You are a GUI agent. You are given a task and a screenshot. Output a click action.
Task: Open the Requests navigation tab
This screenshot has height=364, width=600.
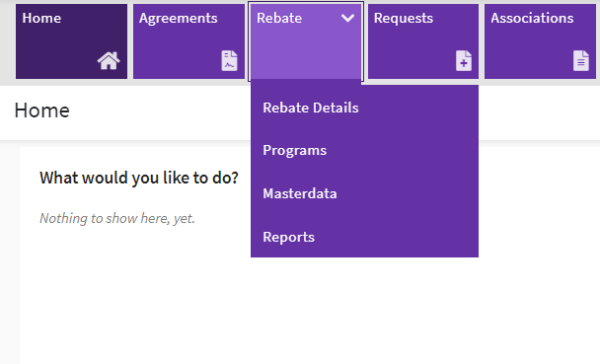coord(423,41)
